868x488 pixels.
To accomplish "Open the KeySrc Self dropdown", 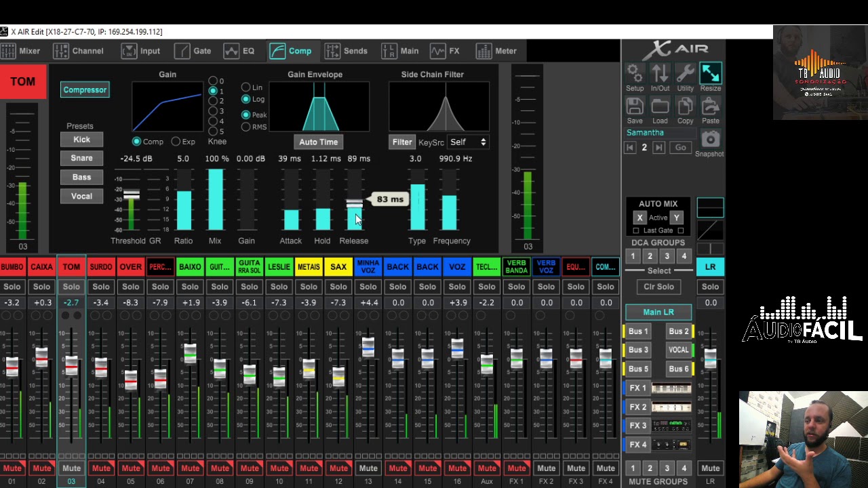I will point(468,142).
